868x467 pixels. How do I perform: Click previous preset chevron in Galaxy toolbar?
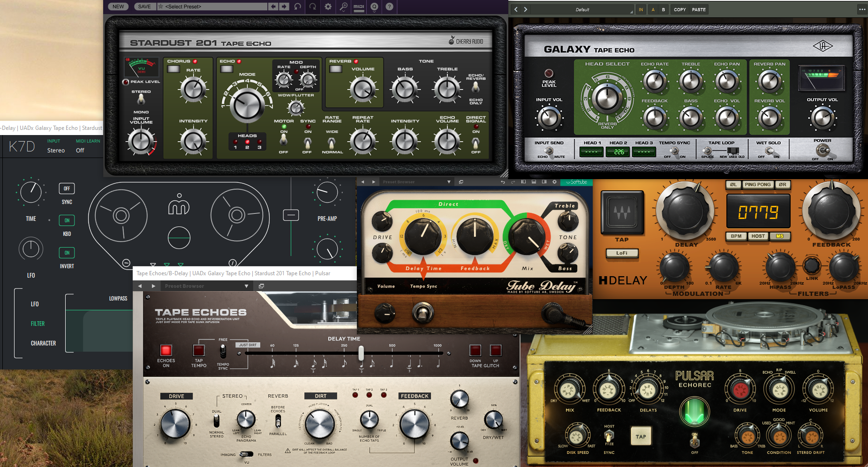pos(516,9)
